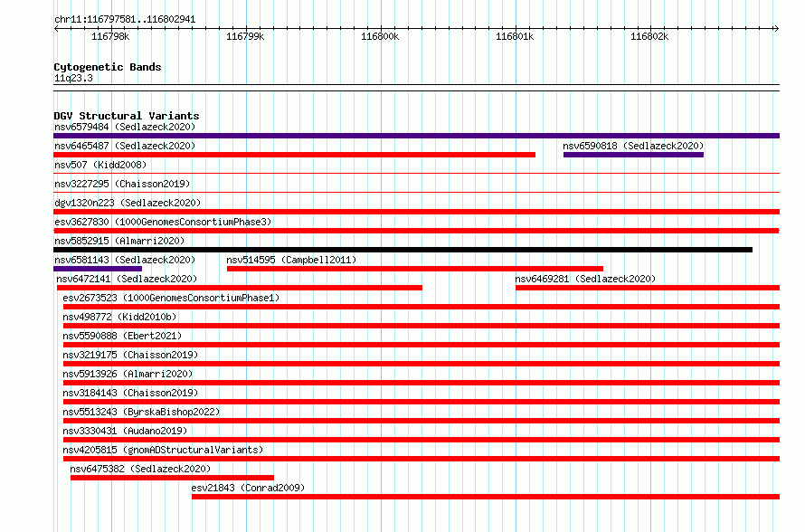Click the red nsv4205815 variant bar
Image resolution: width=805 pixels, height=532 pixels.
pos(421,459)
